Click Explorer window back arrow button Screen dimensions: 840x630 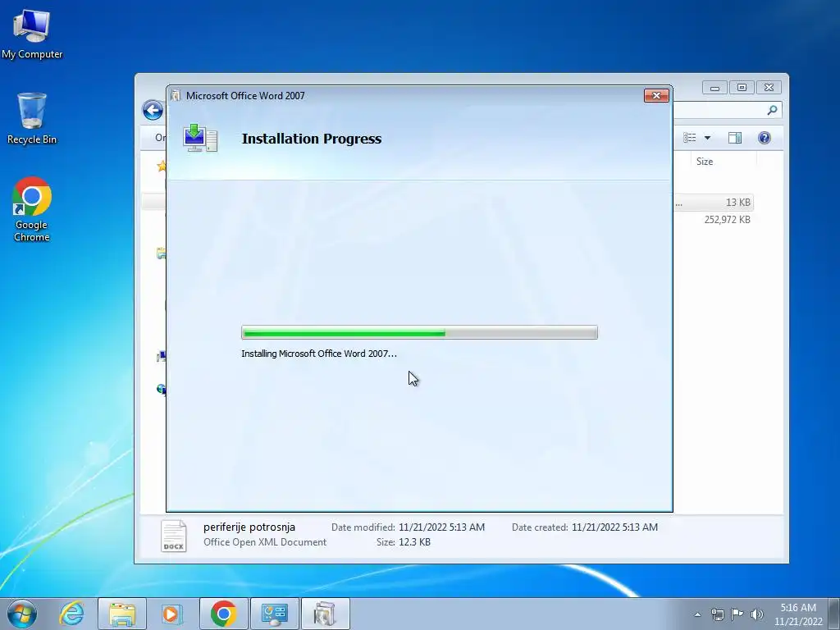point(153,111)
